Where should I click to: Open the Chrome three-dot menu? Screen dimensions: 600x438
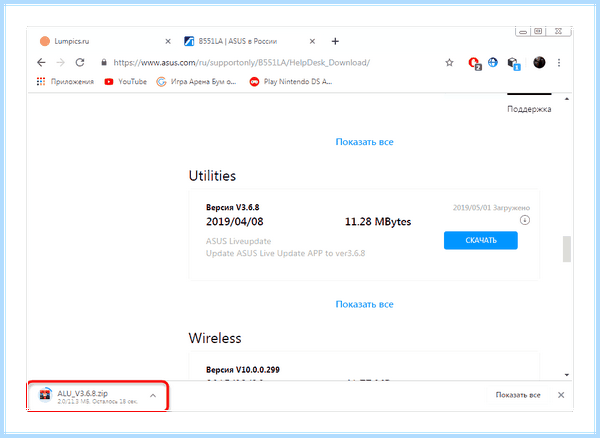(x=559, y=63)
